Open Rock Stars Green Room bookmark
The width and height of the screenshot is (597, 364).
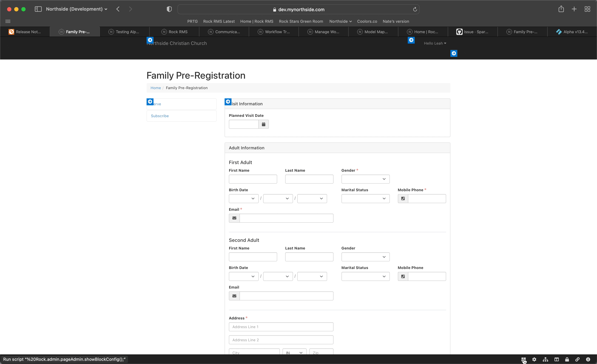pos(301,21)
